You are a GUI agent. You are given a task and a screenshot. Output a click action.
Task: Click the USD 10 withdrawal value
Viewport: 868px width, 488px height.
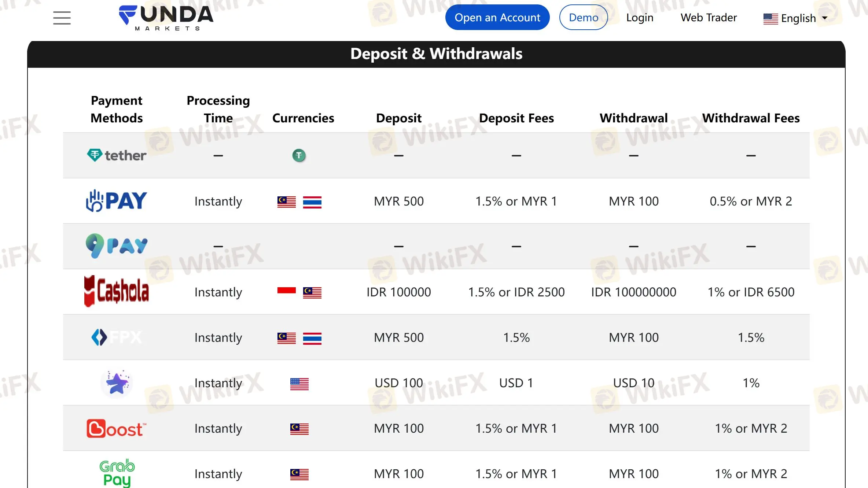pyautogui.click(x=633, y=383)
